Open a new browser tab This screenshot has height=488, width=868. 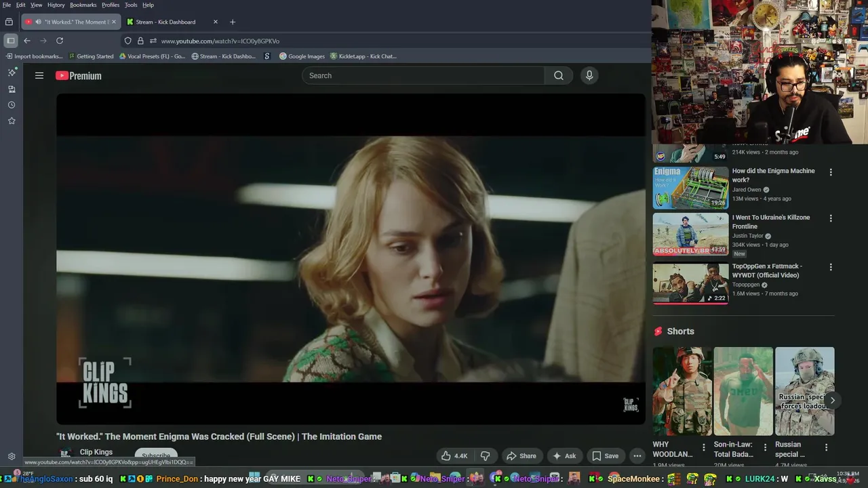[x=233, y=22]
